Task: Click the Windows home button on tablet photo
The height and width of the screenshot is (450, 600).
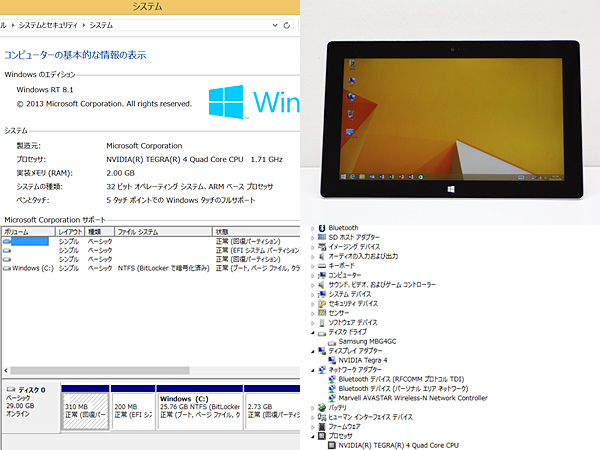Action: (x=451, y=189)
